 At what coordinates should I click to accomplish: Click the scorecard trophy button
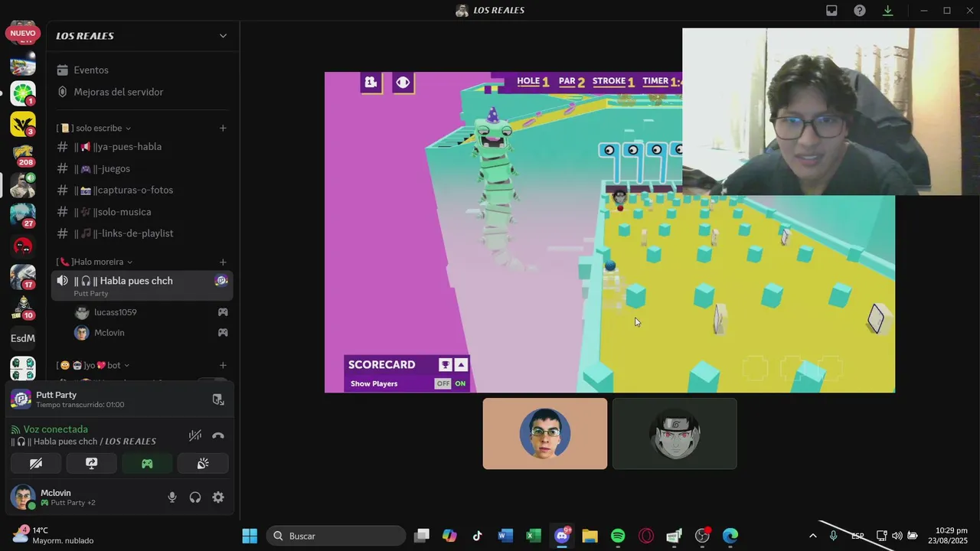click(x=445, y=365)
